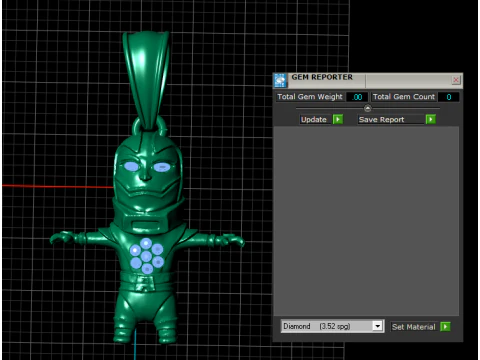The height and width of the screenshot is (360, 480).
Task: Select the center gem on the figure's chest
Action: (146, 256)
